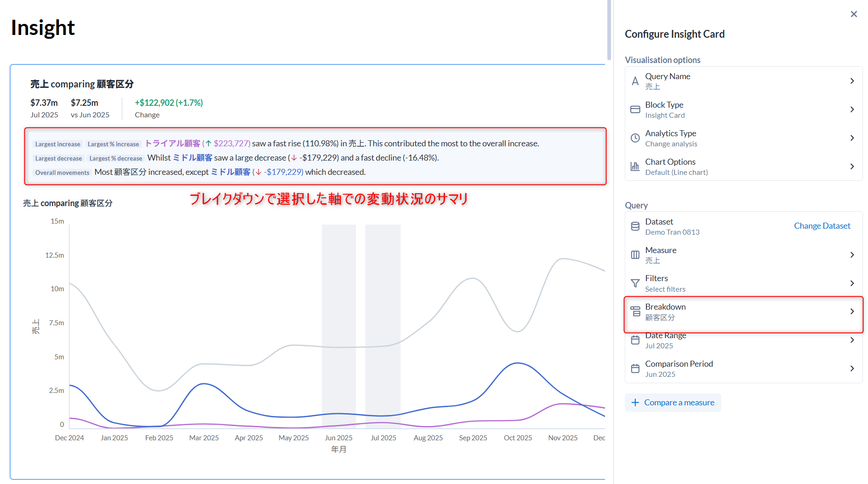
Task: Click the Date Range calendar icon
Action: click(635, 340)
